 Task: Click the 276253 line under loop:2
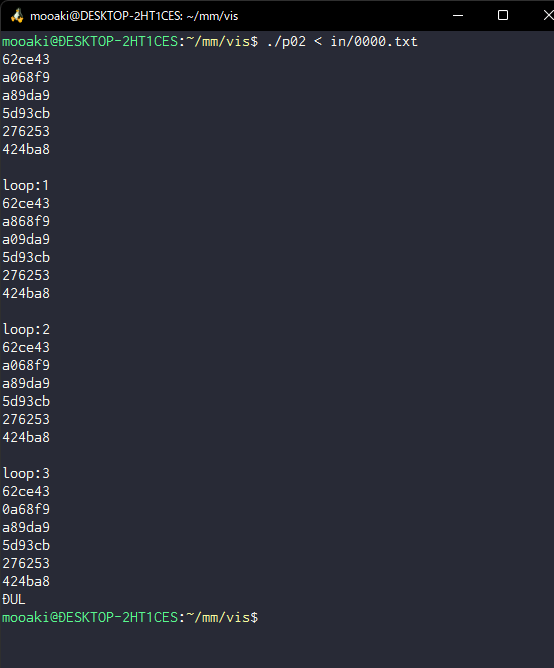coord(26,419)
